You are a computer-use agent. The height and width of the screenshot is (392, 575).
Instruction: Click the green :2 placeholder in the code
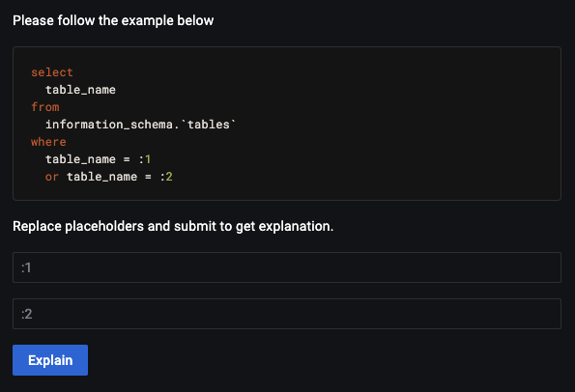(166, 177)
